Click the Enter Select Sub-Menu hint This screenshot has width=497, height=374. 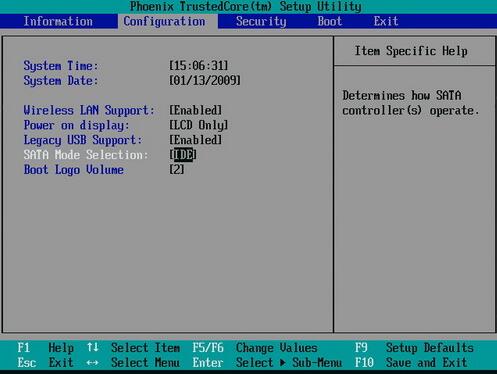pyautogui.click(x=267, y=362)
